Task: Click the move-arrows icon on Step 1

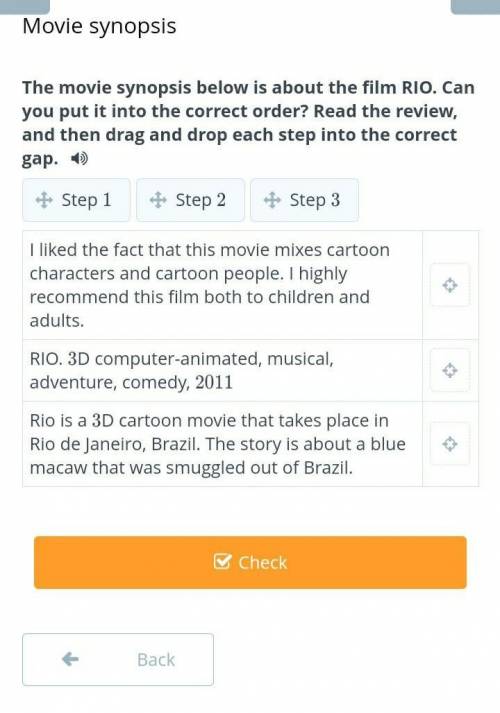Action: pos(44,200)
